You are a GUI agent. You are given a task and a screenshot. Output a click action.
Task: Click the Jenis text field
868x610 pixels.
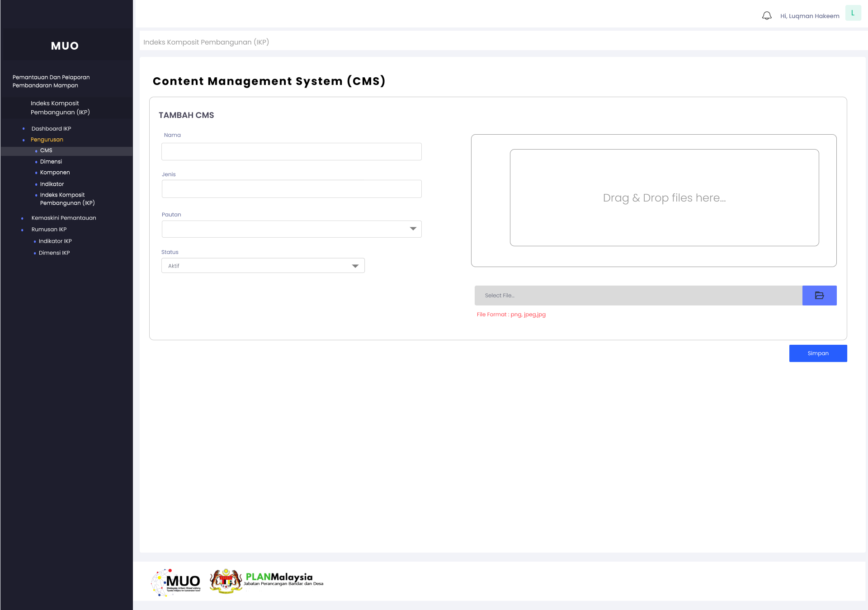[291, 189]
